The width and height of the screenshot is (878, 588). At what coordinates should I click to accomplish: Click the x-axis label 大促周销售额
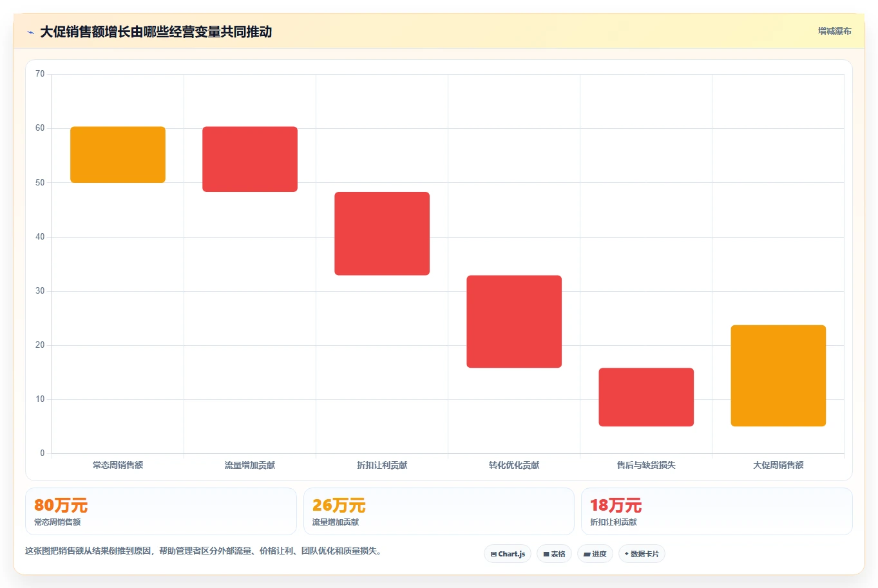[778, 465]
